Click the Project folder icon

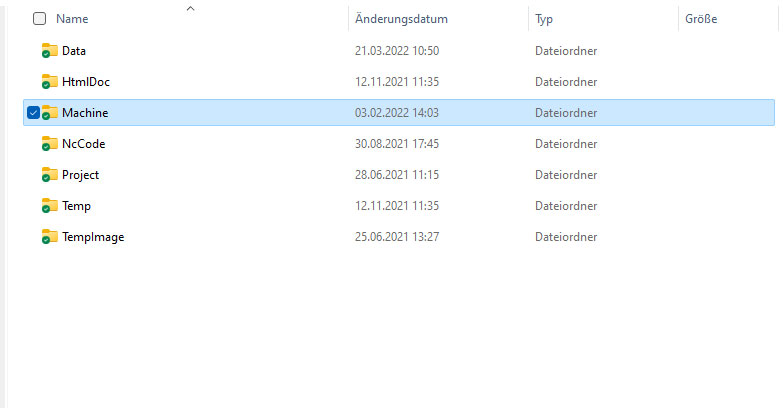[50, 175]
